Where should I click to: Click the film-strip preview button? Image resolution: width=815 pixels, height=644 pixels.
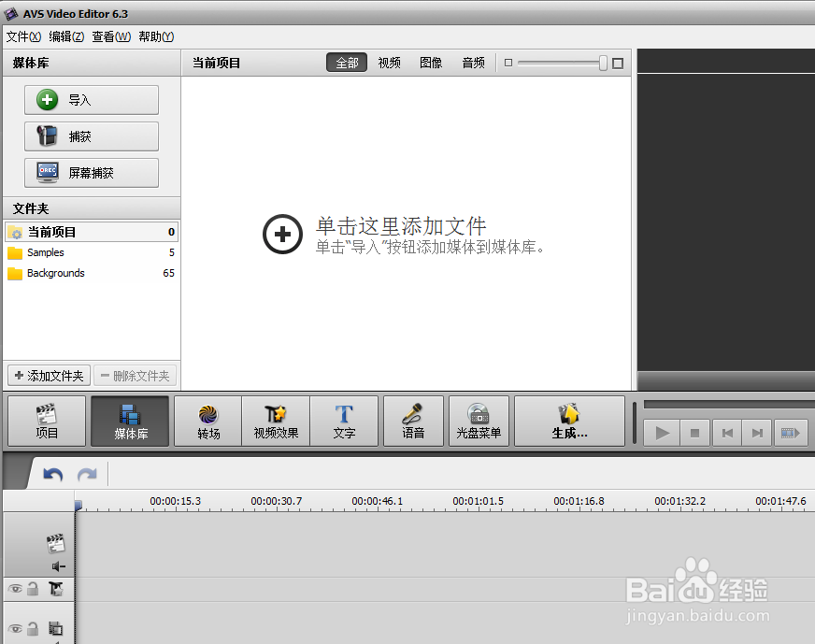click(791, 433)
